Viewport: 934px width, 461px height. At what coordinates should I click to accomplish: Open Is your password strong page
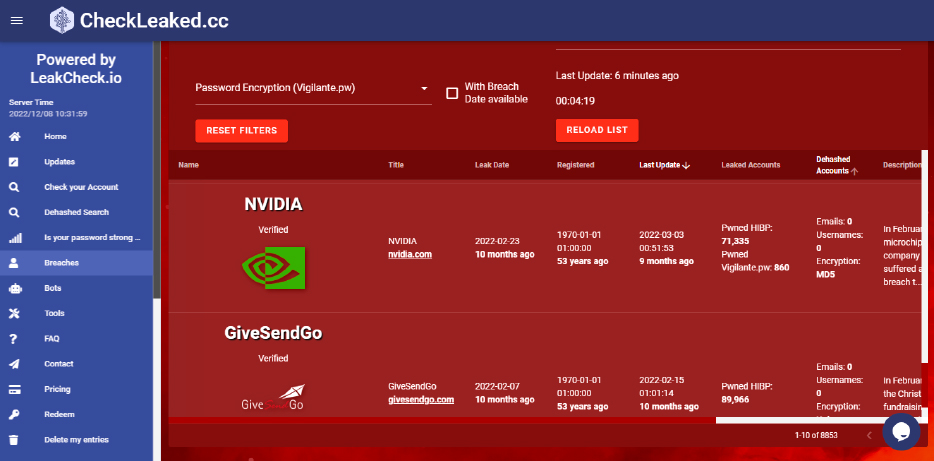pyautogui.click(x=76, y=238)
